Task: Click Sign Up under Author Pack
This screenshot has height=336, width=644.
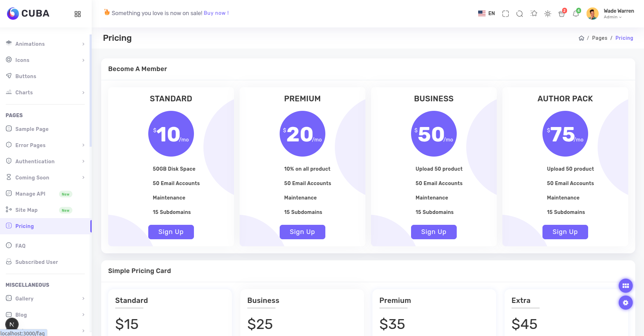Action: click(x=565, y=232)
